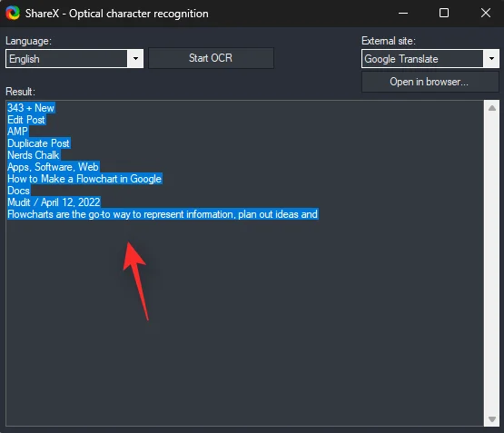The image size is (504, 433).
Task: Click the 'Nerds Chalk' result line
Action: (x=34, y=155)
